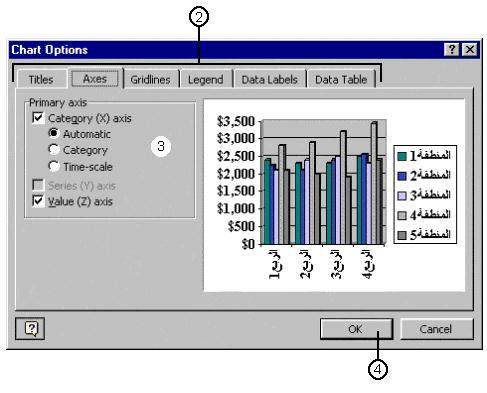Image resolution: width=487 pixels, height=393 pixels.
Task: Choose the Category radio option
Action: [53, 149]
